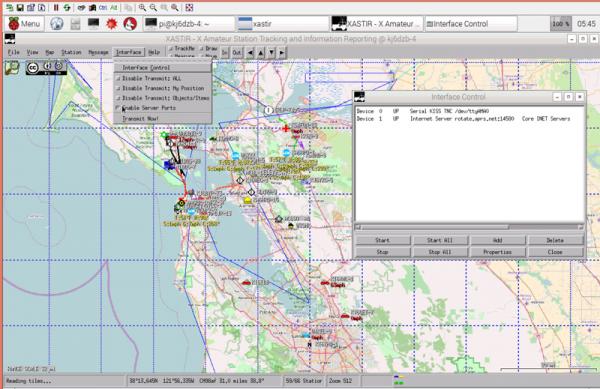Screen dimensions: 600x389
Task: Select Transmit Now! menu entry
Action: point(162,119)
